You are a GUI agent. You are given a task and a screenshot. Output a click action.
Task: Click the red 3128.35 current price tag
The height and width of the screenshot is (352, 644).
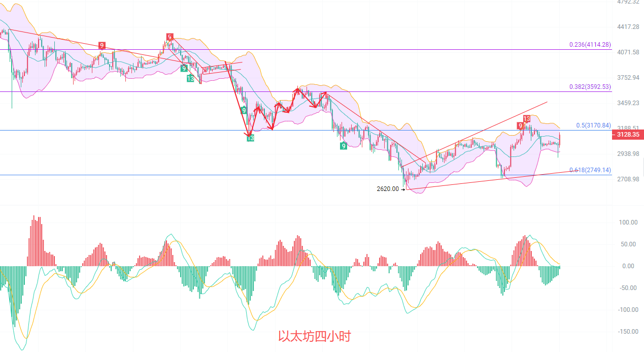[628, 135]
